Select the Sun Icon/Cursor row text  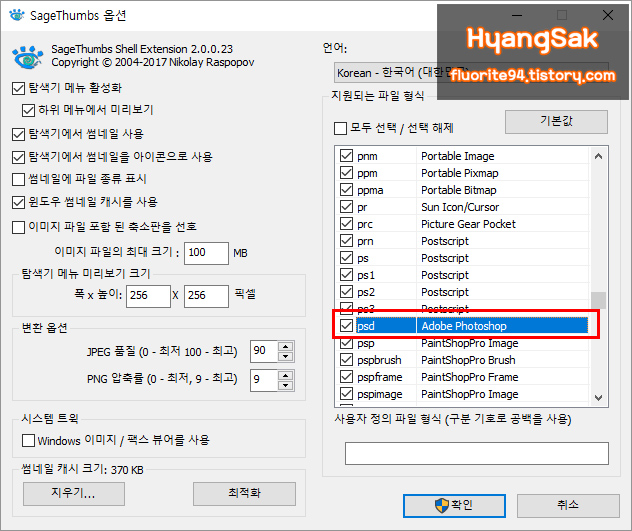(x=460, y=207)
